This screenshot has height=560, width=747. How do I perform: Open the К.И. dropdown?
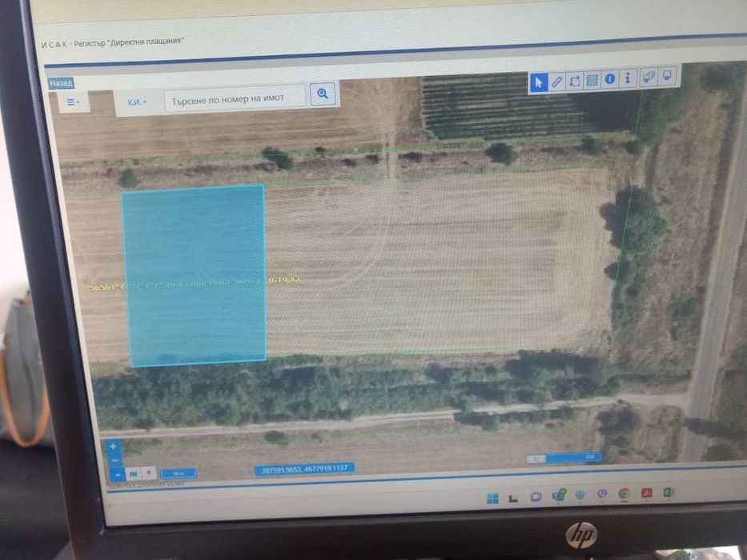(137, 102)
